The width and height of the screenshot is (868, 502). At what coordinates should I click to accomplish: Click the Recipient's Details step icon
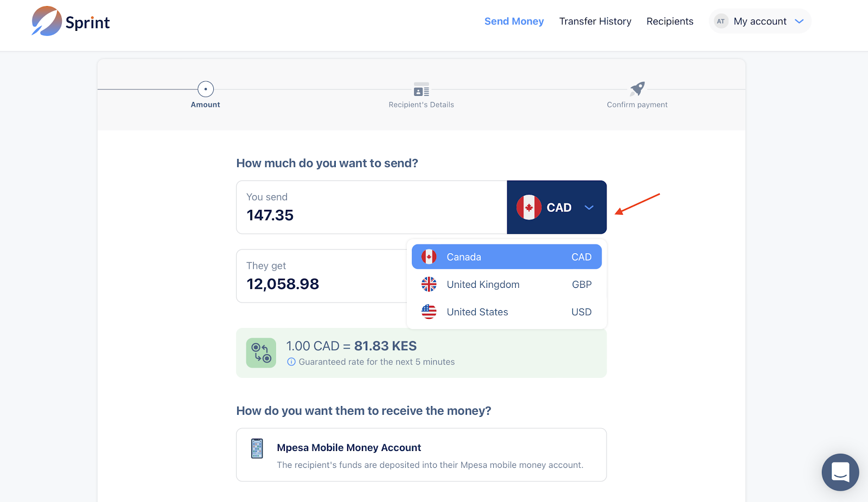(421, 89)
